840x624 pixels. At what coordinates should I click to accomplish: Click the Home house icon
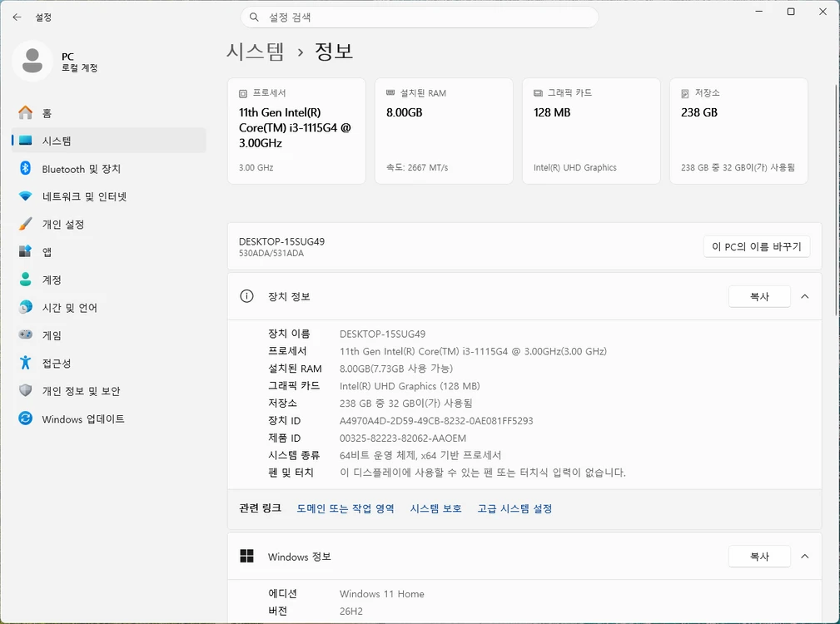25,113
